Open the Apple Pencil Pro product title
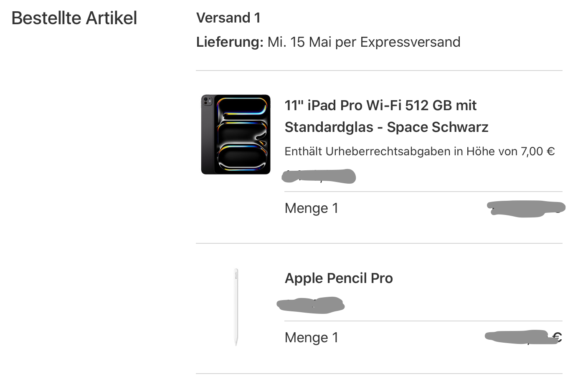Screen dimensions: 588x384 pos(339,278)
